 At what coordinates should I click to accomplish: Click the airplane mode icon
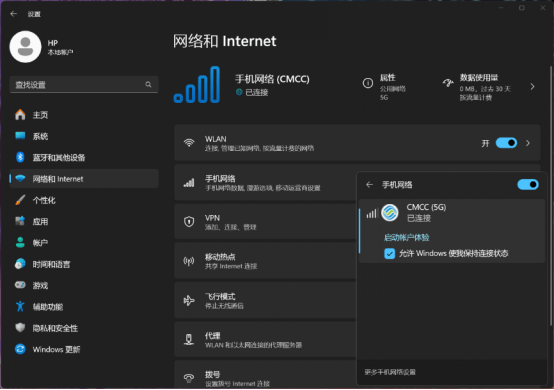(189, 300)
